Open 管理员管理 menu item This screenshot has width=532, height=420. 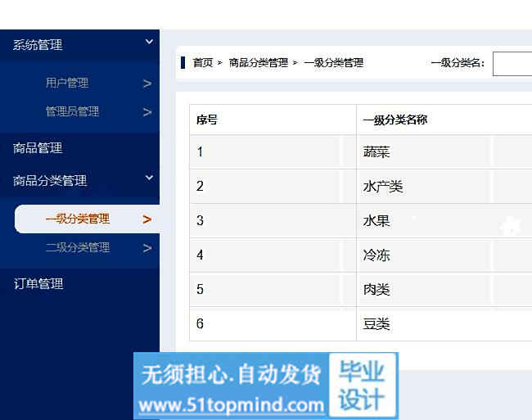pos(72,111)
